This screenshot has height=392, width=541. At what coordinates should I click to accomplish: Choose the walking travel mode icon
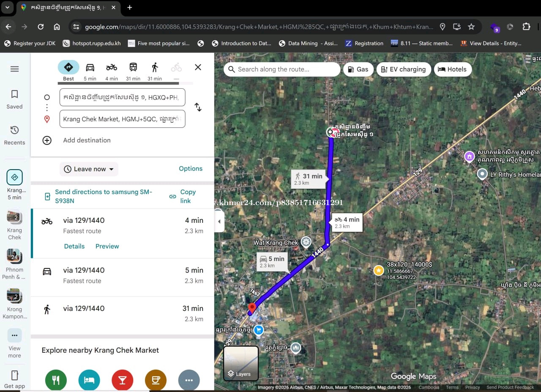pyautogui.click(x=155, y=68)
